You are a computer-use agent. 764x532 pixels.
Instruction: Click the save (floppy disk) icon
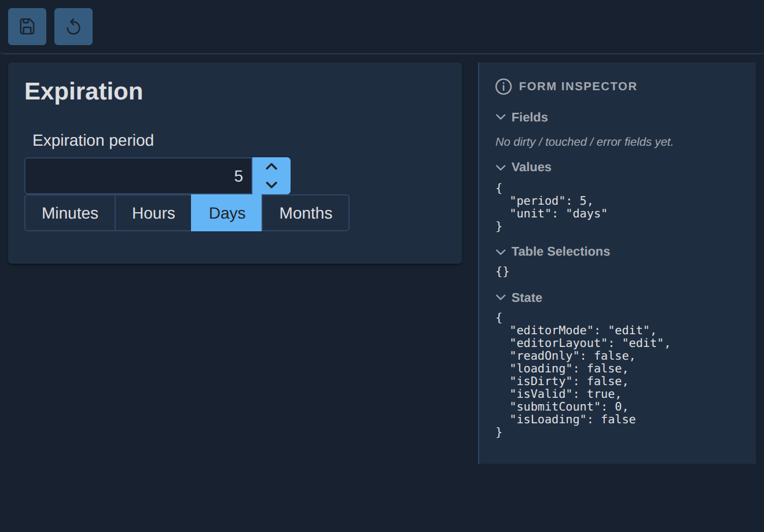pyautogui.click(x=27, y=27)
